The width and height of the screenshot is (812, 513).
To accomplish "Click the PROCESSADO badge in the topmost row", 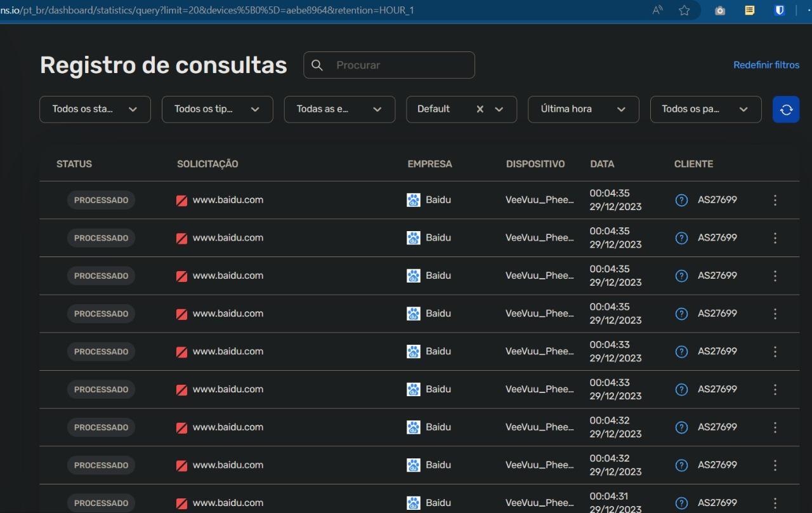I will [x=101, y=200].
